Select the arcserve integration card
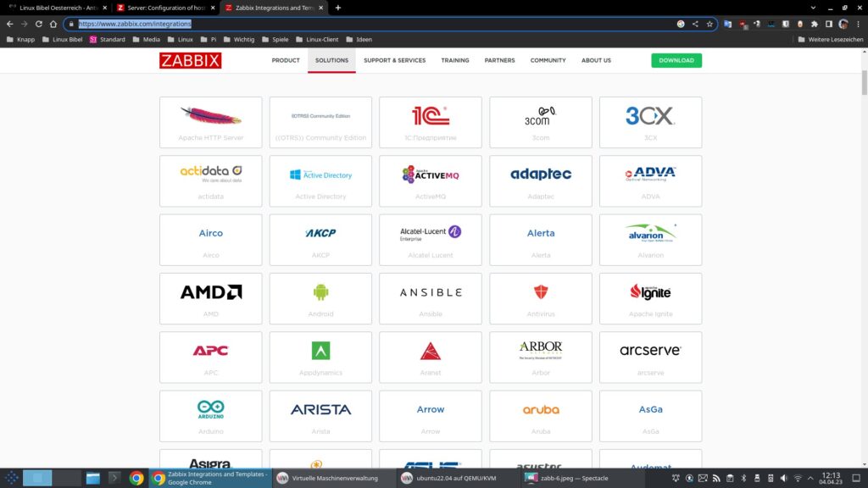Image resolution: width=868 pixels, height=488 pixels. (x=650, y=357)
